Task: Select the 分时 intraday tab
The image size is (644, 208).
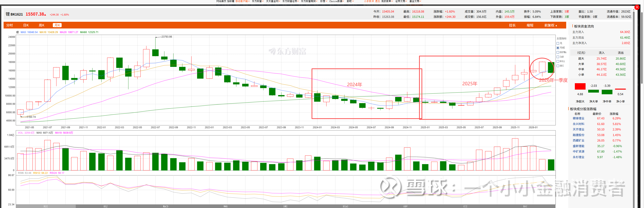Action: (x=10, y=25)
